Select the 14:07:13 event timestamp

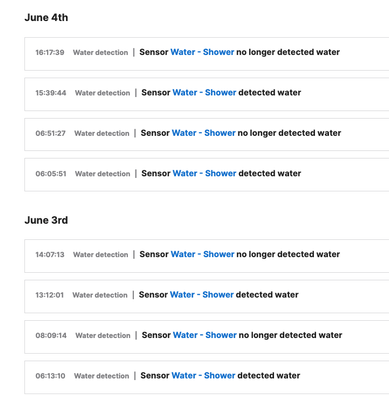pyautogui.click(x=50, y=255)
